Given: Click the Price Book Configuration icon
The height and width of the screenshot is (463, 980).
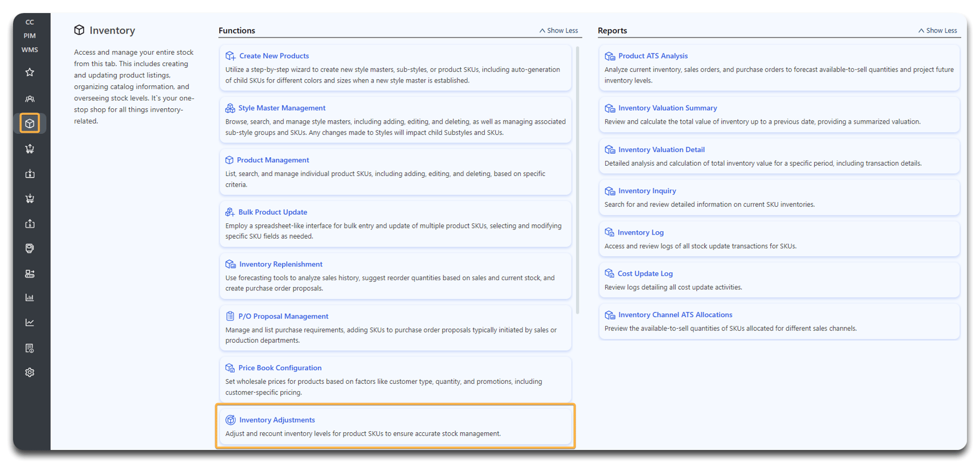Looking at the screenshot, I should pos(230,368).
